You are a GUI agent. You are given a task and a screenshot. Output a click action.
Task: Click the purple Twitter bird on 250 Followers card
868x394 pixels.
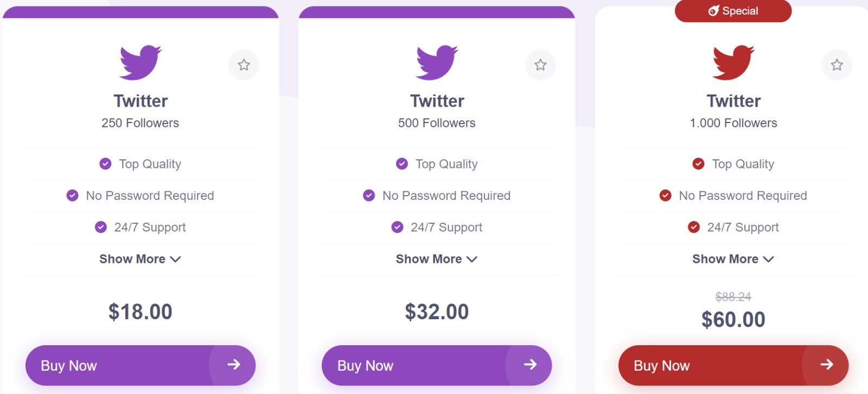coord(141,62)
